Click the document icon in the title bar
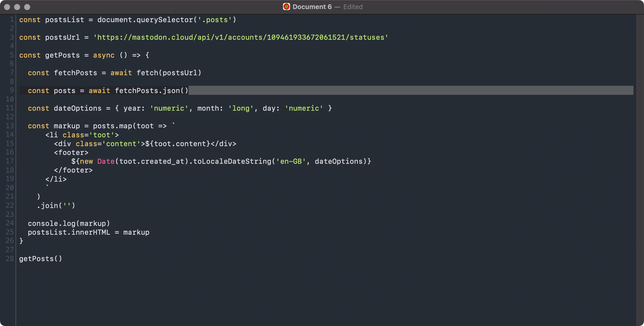The height and width of the screenshot is (326, 644). 286,7
